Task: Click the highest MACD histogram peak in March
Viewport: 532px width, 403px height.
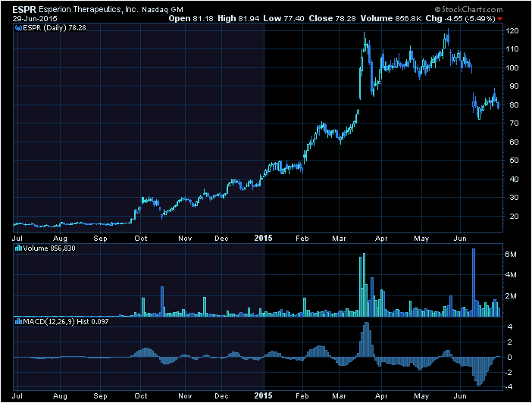Action: 367,339
